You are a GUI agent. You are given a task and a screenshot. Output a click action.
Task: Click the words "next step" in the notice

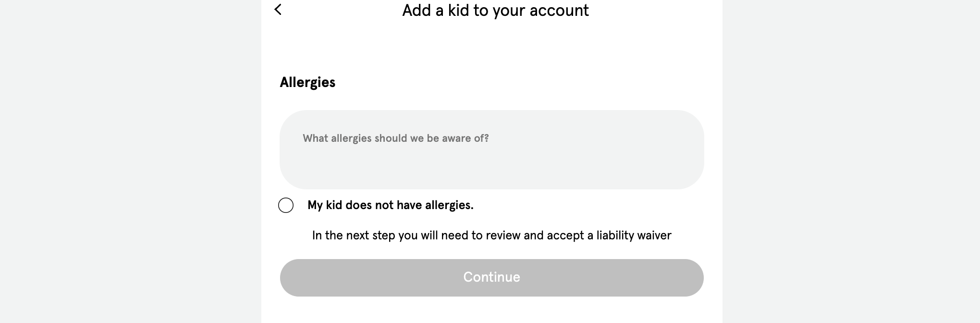tap(370, 236)
